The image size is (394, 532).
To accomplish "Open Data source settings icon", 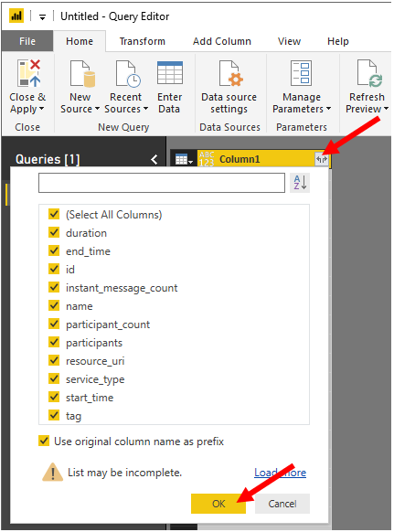I will 231,73.
